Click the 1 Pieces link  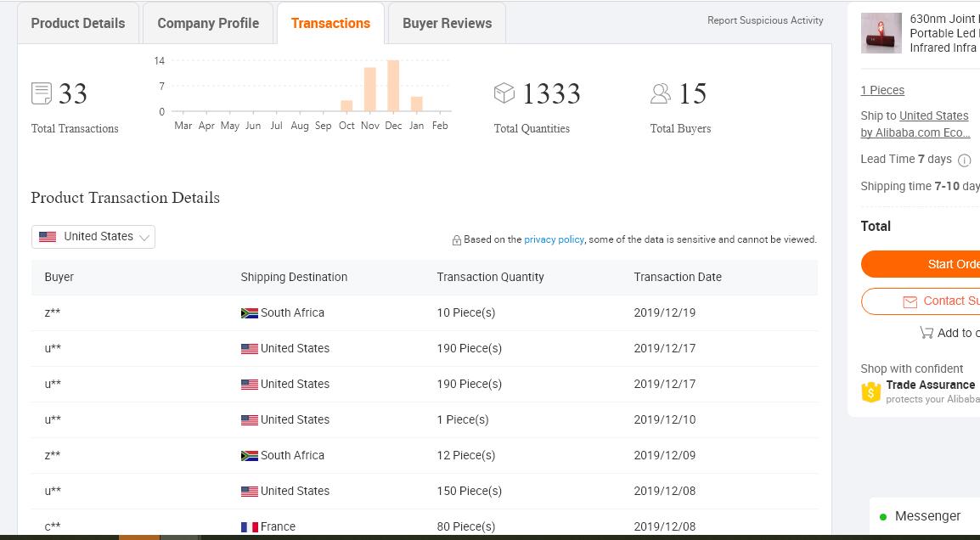(x=882, y=90)
